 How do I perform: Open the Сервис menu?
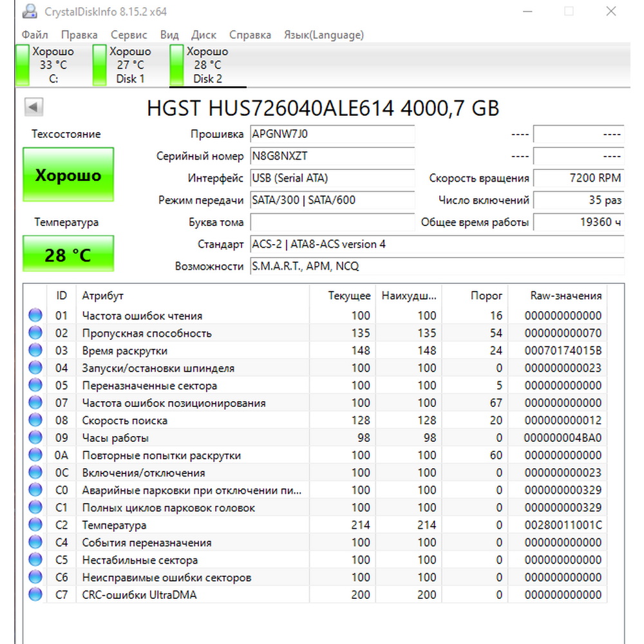click(x=129, y=35)
